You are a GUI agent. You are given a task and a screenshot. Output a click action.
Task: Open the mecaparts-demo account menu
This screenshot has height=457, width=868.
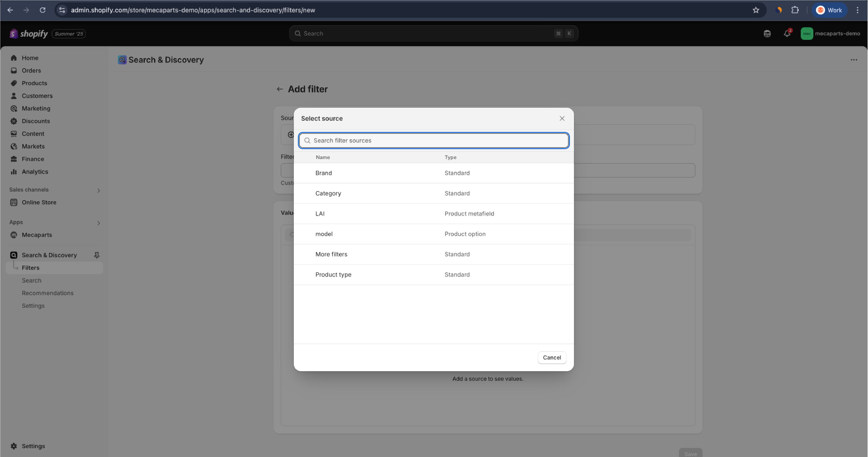pos(830,33)
